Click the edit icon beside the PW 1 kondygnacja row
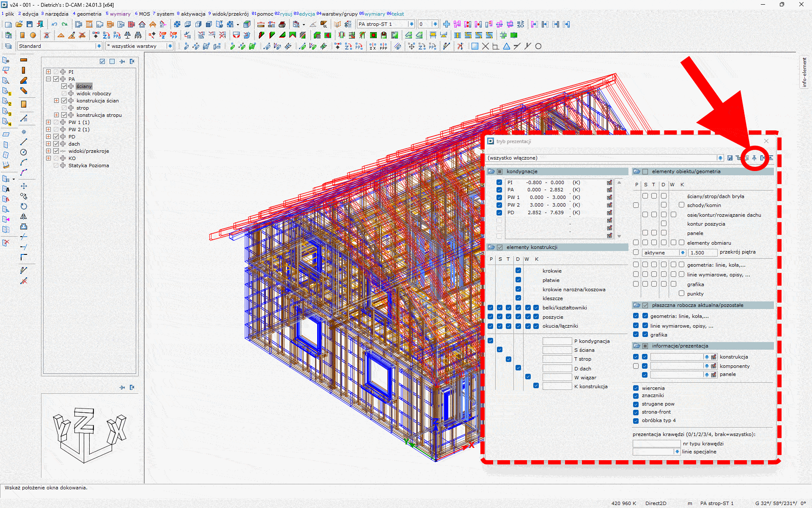 pos(609,198)
